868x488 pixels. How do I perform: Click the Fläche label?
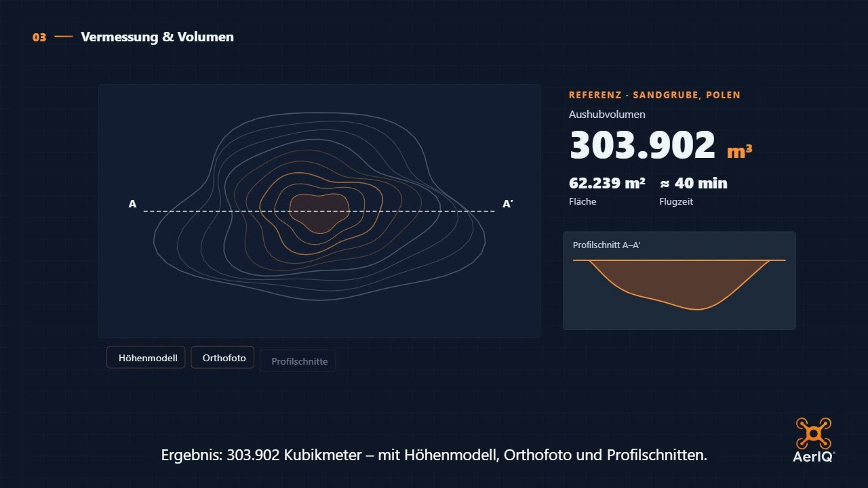583,201
